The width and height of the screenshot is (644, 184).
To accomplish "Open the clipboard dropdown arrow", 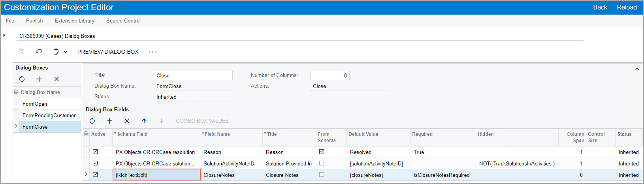I will click(66, 52).
